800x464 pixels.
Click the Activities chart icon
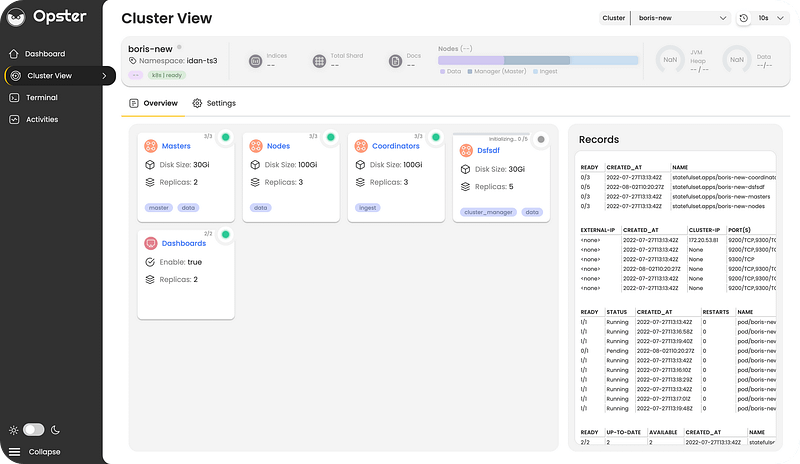tap(14, 119)
